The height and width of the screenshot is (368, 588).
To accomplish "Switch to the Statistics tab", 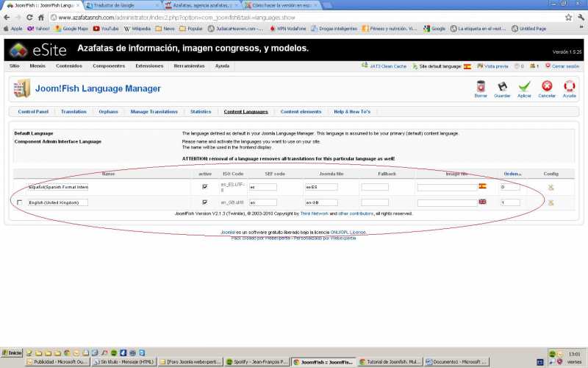I will [200, 112].
